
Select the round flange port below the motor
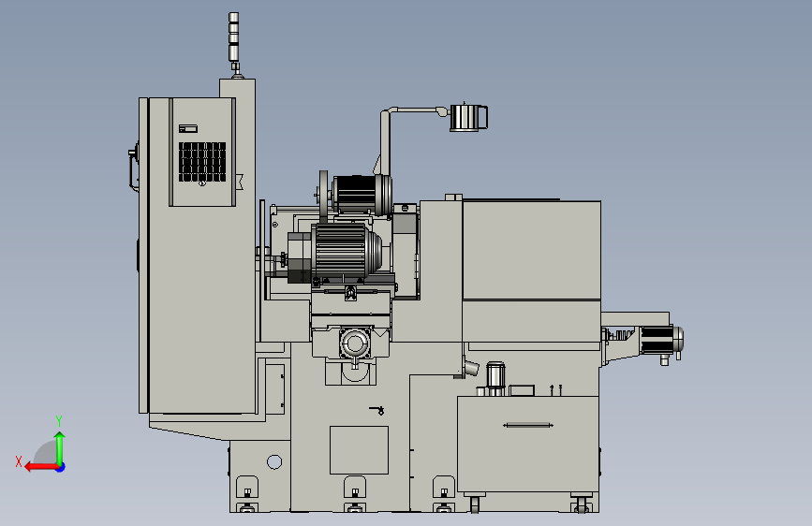point(354,343)
